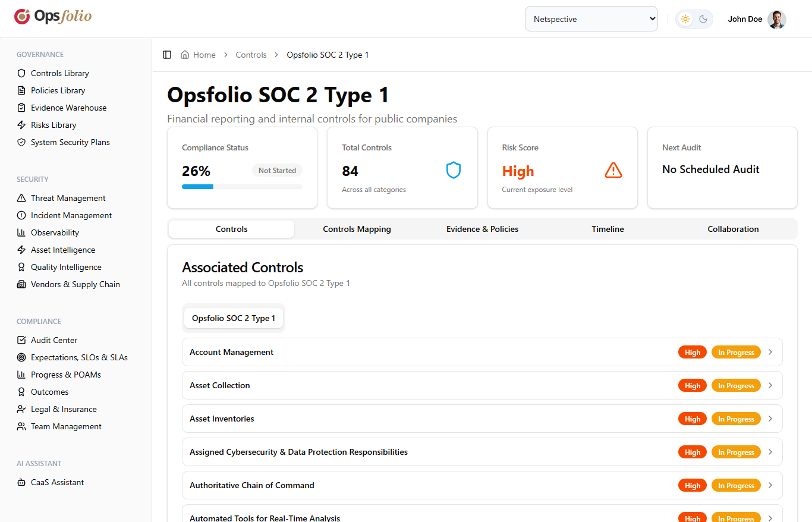Open the Evidence Warehouse icon

click(x=21, y=108)
